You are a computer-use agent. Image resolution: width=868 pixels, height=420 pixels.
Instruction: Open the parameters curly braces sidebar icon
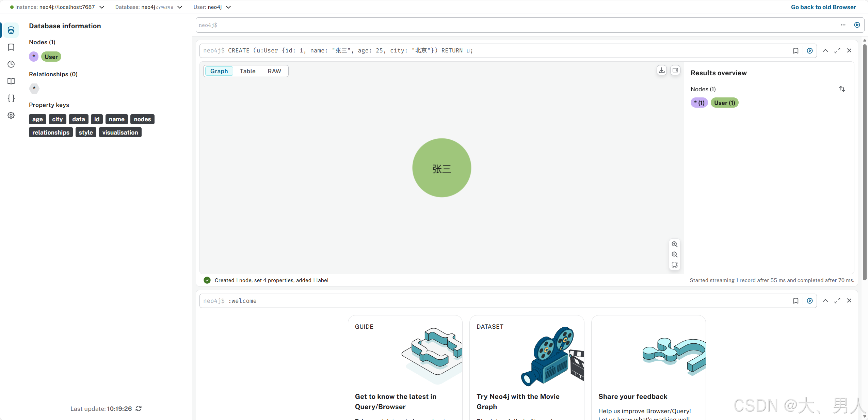pos(11,98)
